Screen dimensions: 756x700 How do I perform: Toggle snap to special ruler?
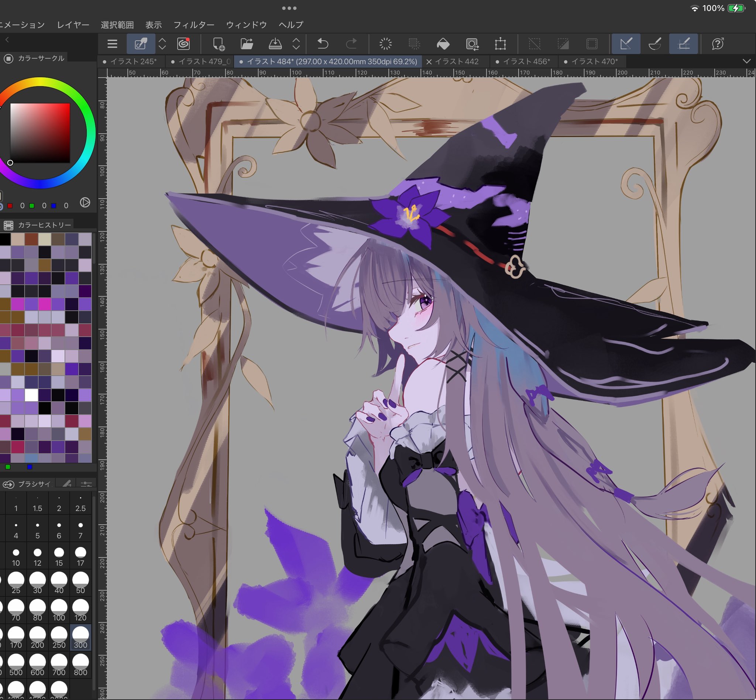pos(655,44)
